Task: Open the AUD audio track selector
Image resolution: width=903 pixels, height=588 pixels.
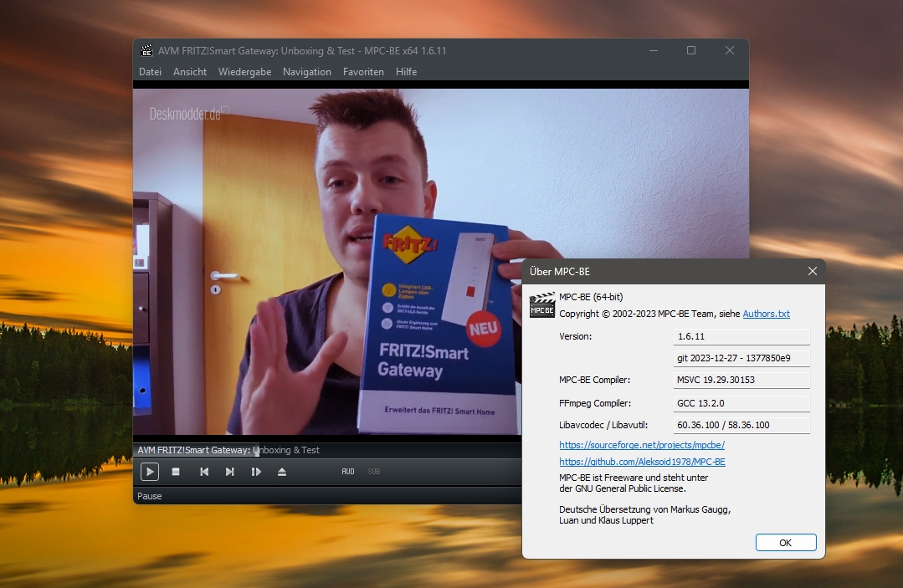Action: (x=348, y=471)
